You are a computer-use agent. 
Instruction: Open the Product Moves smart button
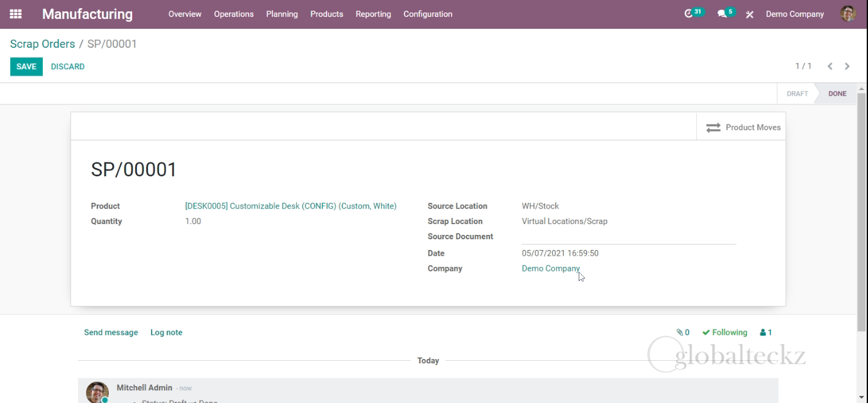(741, 127)
